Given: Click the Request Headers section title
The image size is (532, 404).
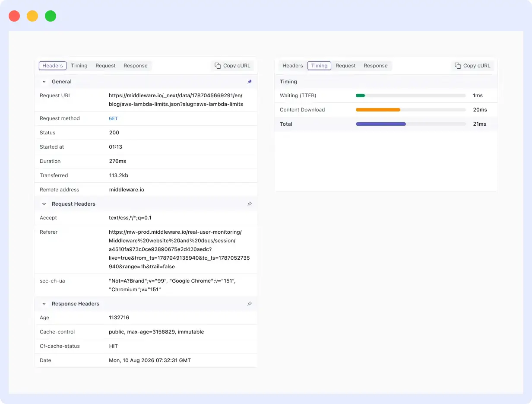Looking at the screenshot, I should pos(73,204).
